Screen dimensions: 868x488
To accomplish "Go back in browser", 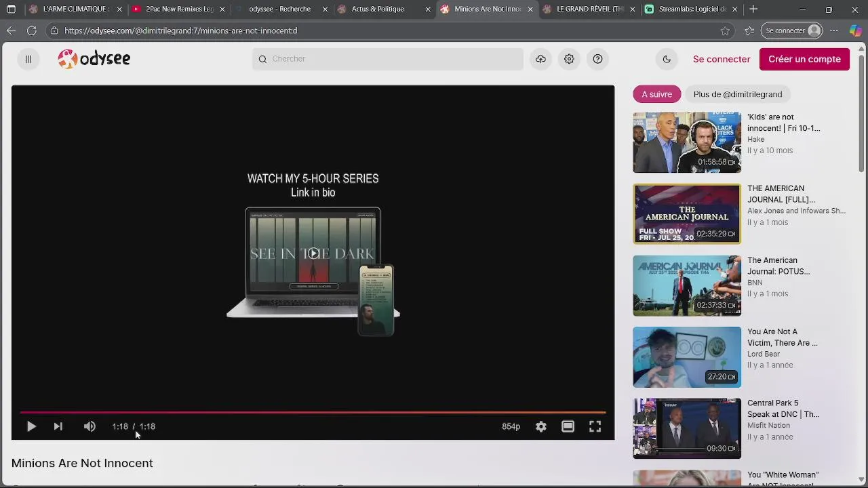I will (11, 30).
